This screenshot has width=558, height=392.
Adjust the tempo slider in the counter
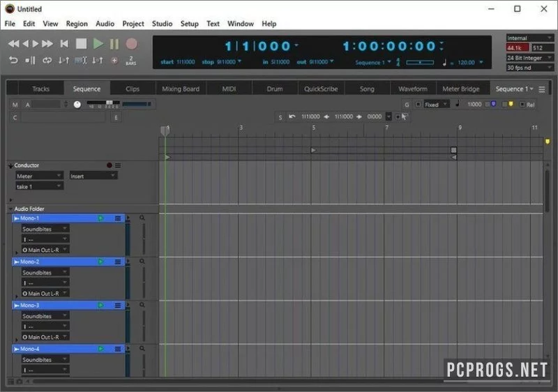[420, 62]
